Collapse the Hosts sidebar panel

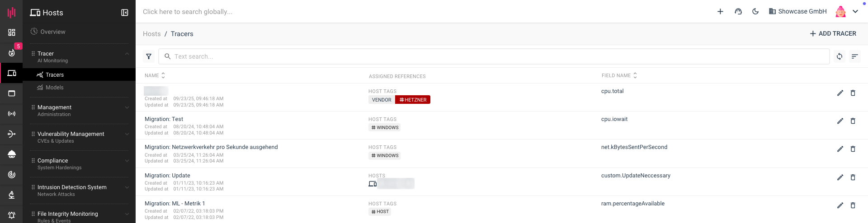click(125, 13)
